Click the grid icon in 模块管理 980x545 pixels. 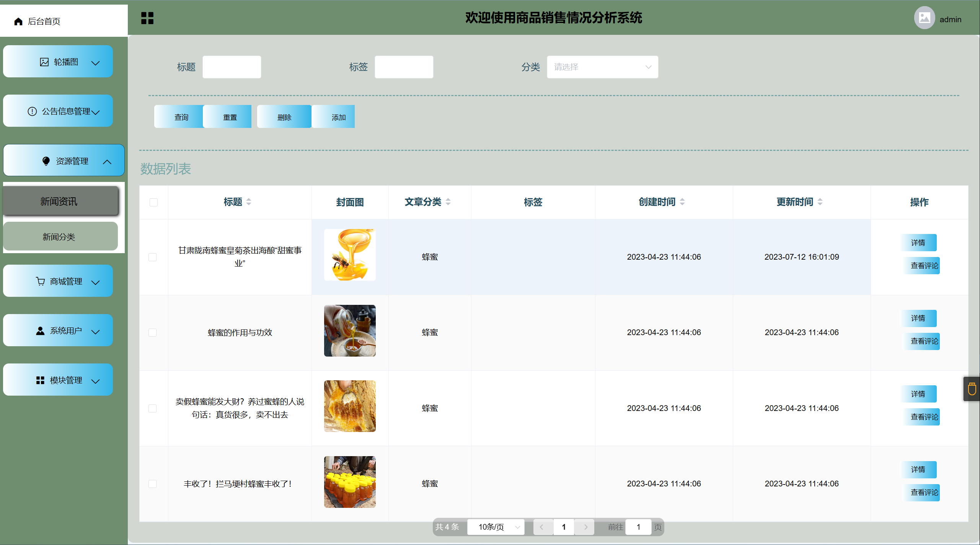click(x=40, y=380)
